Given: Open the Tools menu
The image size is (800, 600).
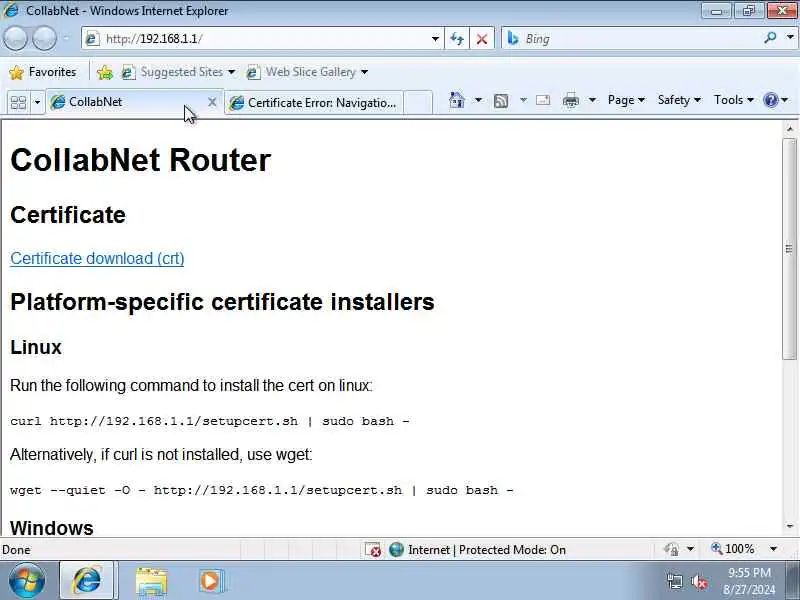Looking at the screenshot, I should tap(734, 100).
